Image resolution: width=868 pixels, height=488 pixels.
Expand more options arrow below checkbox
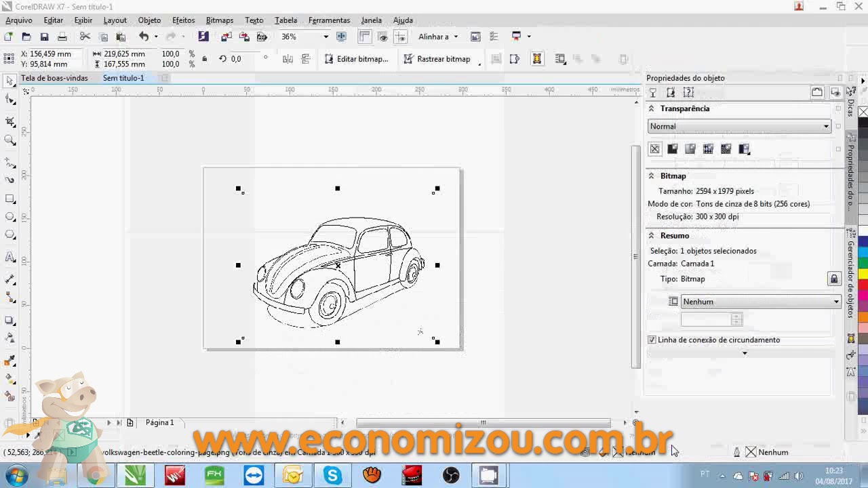(745, 353)
